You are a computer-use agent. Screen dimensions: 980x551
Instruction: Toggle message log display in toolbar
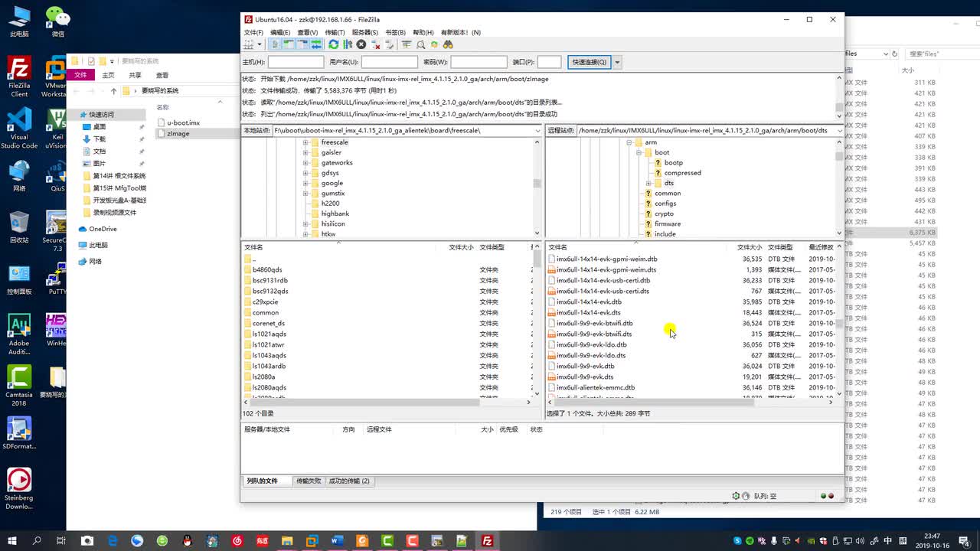coord(275,44)
